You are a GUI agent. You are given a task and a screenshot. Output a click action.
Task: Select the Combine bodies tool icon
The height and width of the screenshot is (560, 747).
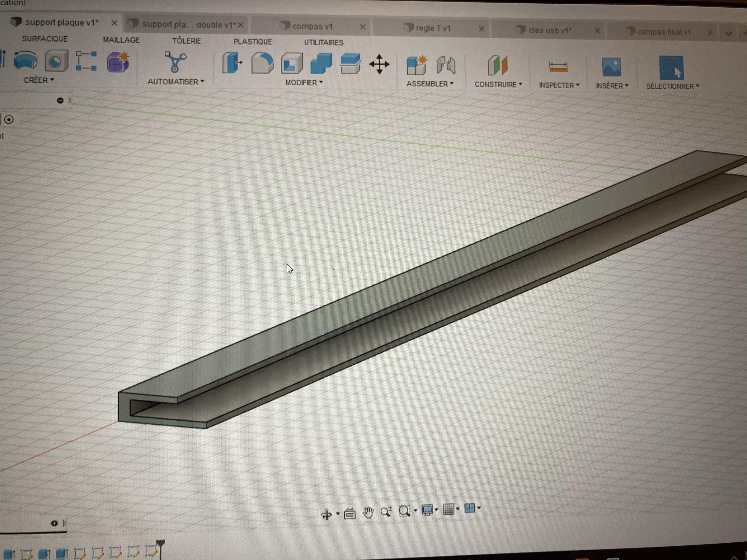click(x=321, y=63)
